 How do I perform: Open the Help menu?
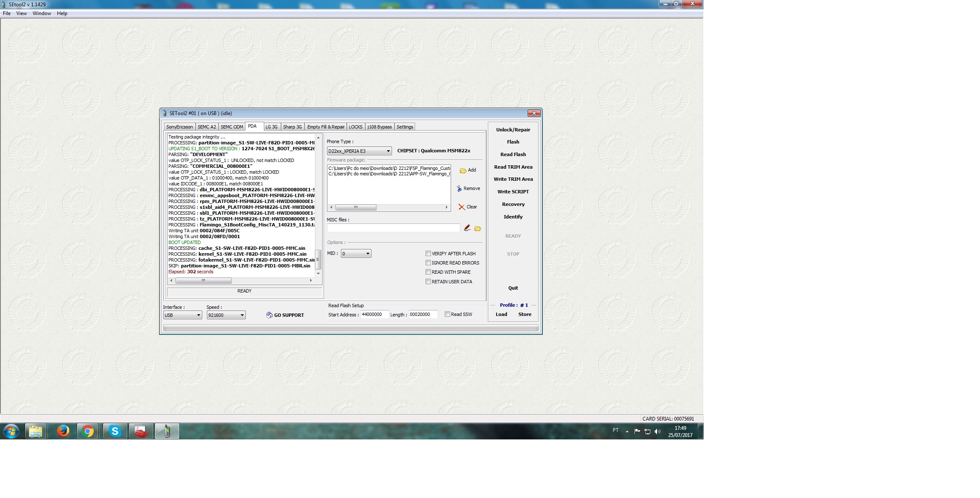coord(62,13)
